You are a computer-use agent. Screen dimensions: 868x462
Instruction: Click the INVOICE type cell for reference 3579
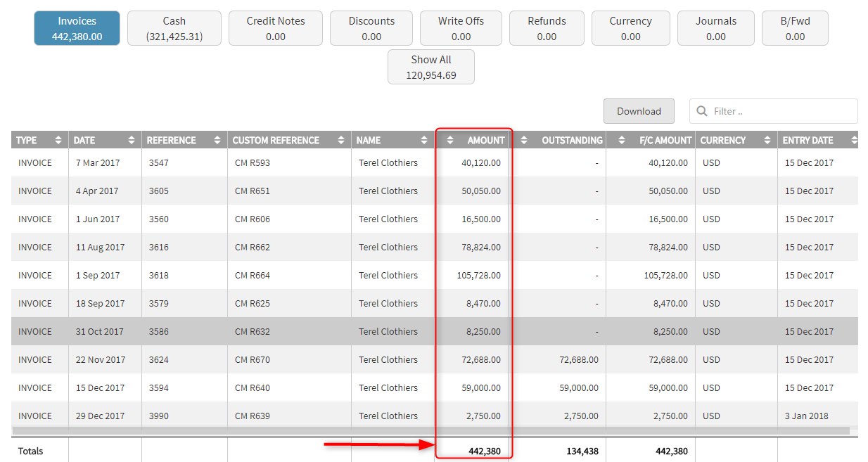click(x=35, y=303)
